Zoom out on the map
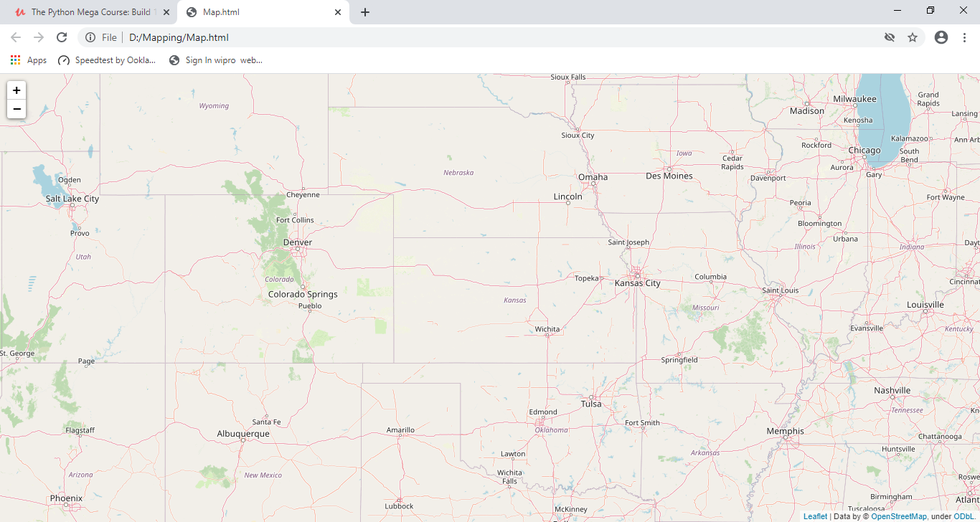This screenshot has width=980, height=522. coord(16,109)
